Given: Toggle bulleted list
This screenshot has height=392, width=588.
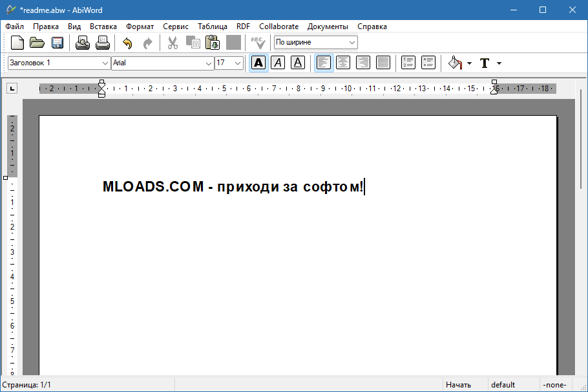Looking at the screenshot, I should point(428,63).
